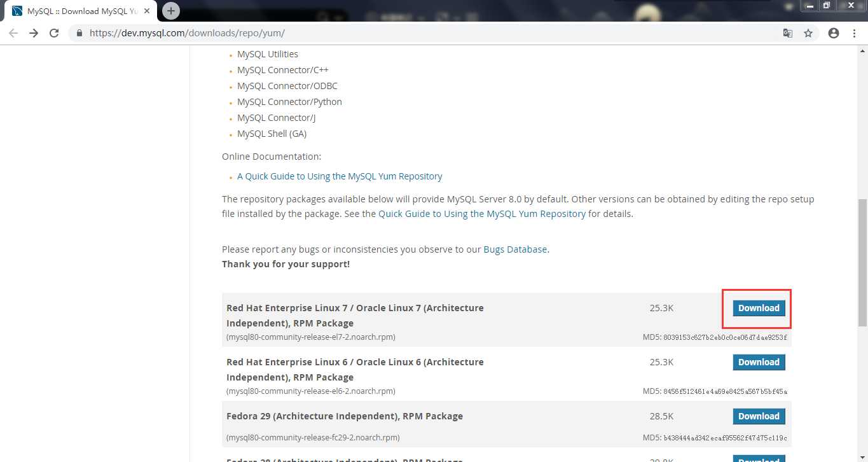Minimize the Chrome window

809,5
